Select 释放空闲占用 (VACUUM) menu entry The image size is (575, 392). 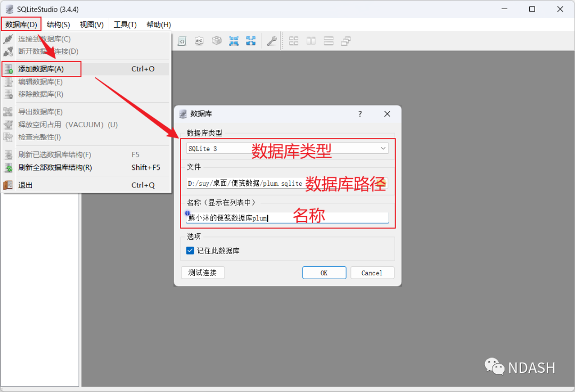pos(86,125)
